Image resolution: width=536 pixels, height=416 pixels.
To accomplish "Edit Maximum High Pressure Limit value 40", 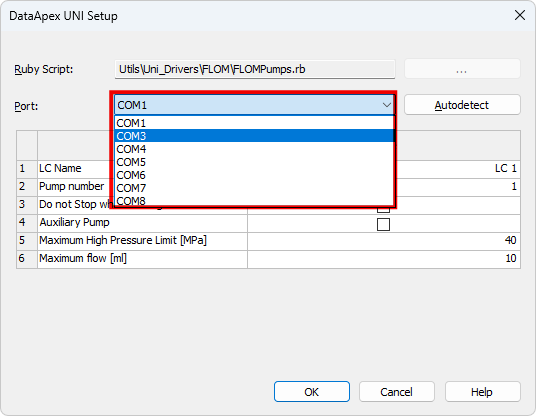I will pyautogui.click(x=510, y=240).
